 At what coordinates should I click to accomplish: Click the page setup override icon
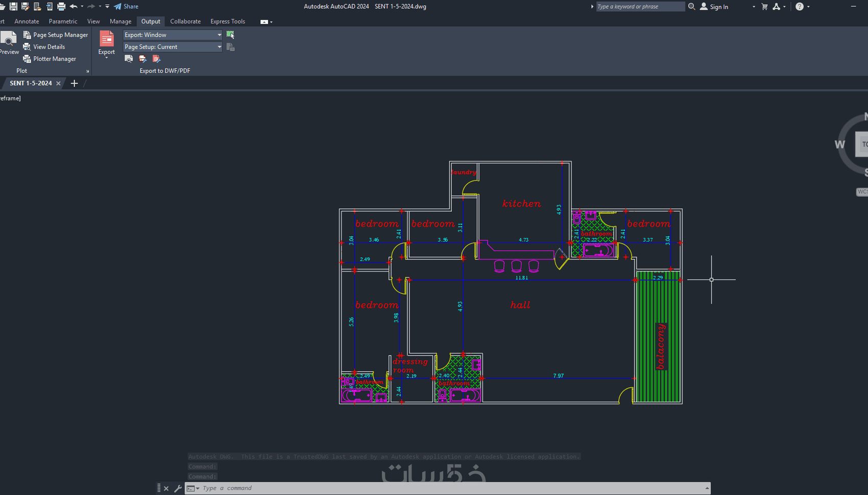pyautogui.click(x=231, y=47)
